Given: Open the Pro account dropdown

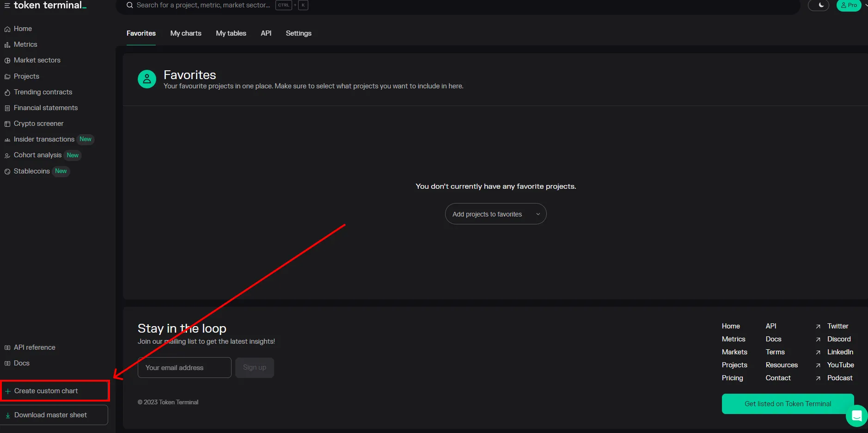Looking at the screenshot, I should pyautogui.click(x=850, y=5).
